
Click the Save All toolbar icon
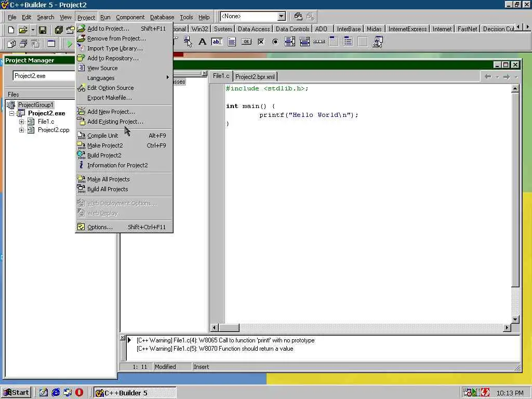click(59, 30)
